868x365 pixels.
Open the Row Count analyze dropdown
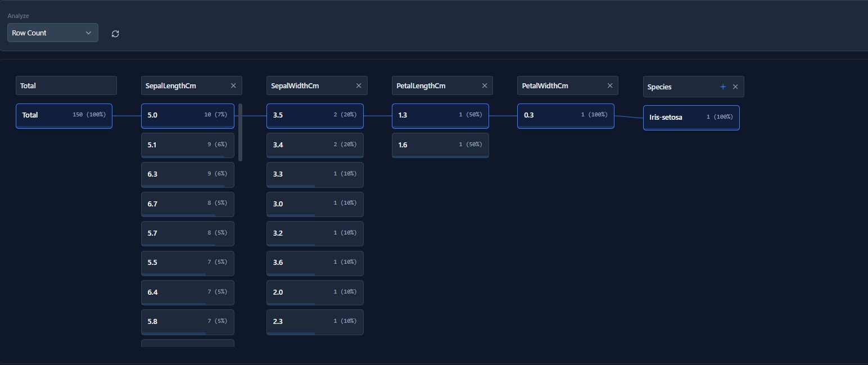click(x=52, y=33)
